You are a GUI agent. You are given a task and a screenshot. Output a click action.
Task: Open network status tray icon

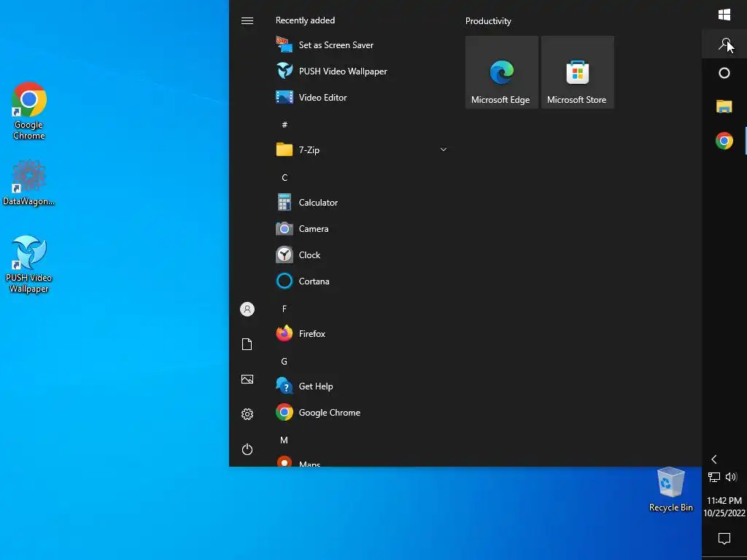[713, 477]
